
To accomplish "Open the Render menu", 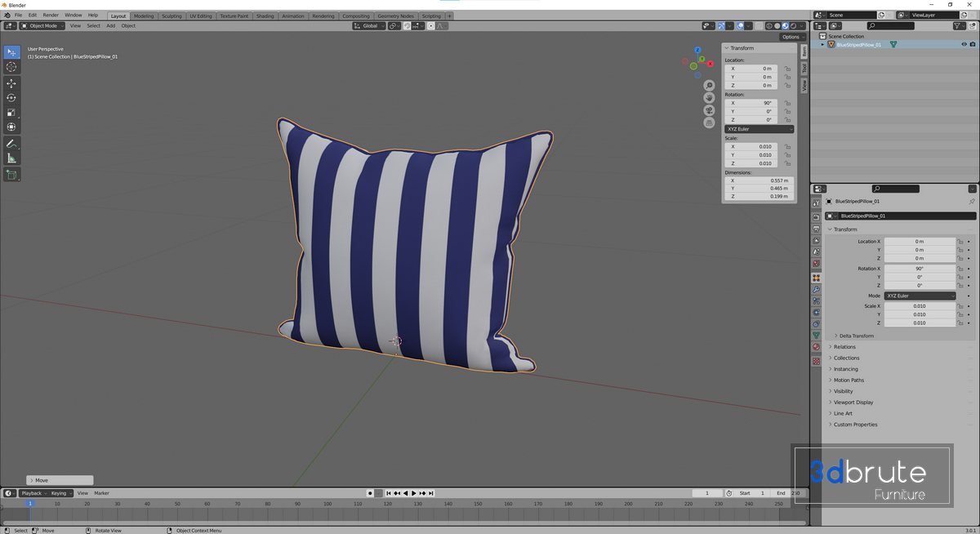I will (51, 15).
